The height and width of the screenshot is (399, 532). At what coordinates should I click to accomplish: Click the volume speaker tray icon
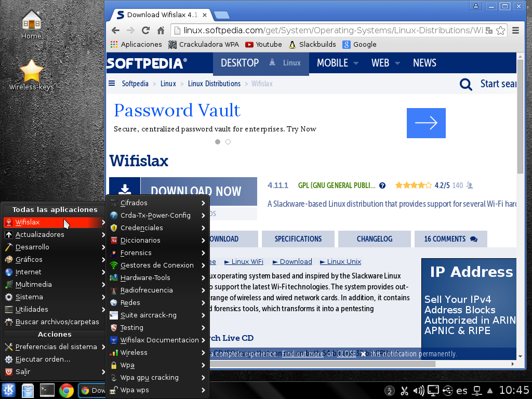tap(419, 391)
